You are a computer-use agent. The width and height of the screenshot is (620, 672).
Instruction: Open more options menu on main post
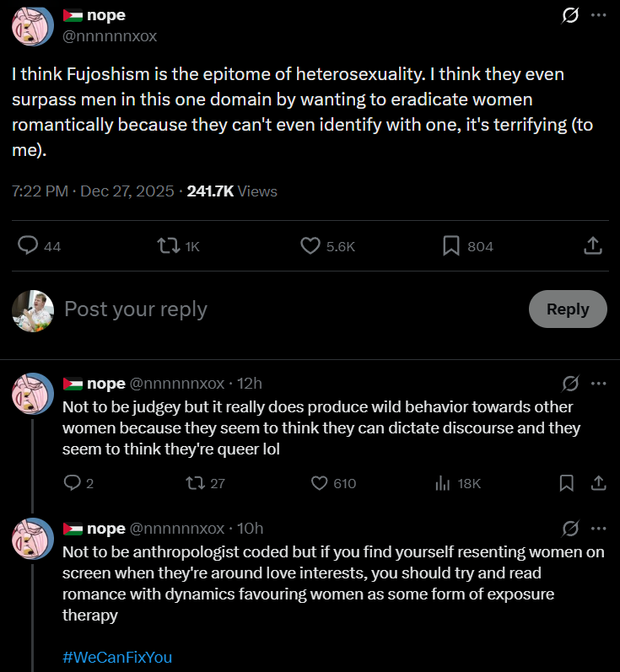tap(598, 16)
